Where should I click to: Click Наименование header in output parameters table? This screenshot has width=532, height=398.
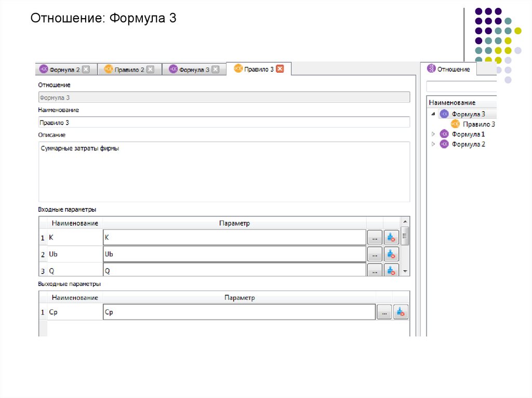(x=75, y=298)
